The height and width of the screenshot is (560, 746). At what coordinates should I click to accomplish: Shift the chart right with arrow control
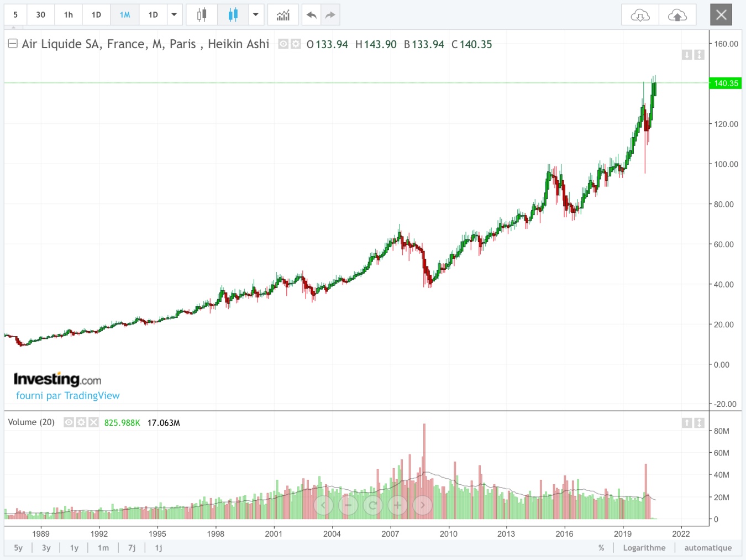point(422,505)
